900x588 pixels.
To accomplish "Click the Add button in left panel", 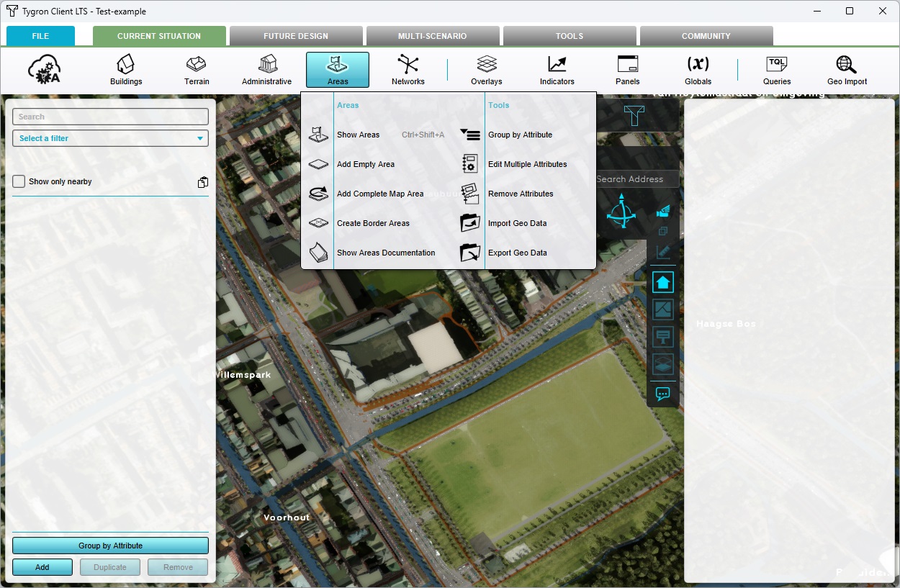I will coord(42,567).
